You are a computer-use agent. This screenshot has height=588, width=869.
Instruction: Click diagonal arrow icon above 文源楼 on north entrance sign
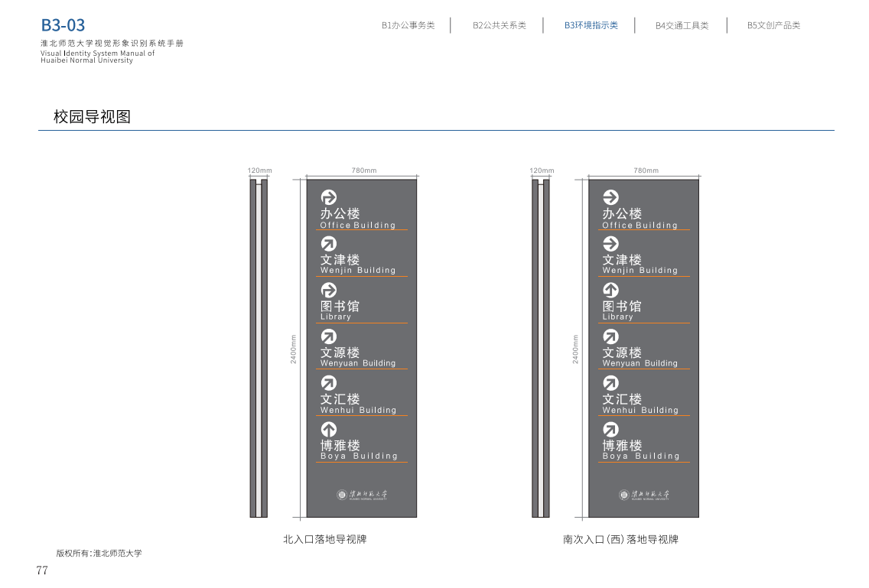click(x=329, y=336)
